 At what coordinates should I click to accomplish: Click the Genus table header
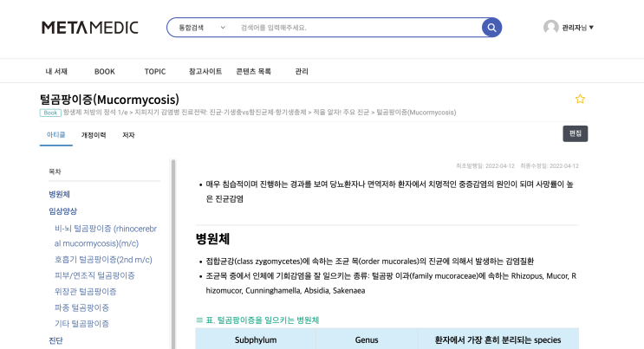(x=367, y=340)
